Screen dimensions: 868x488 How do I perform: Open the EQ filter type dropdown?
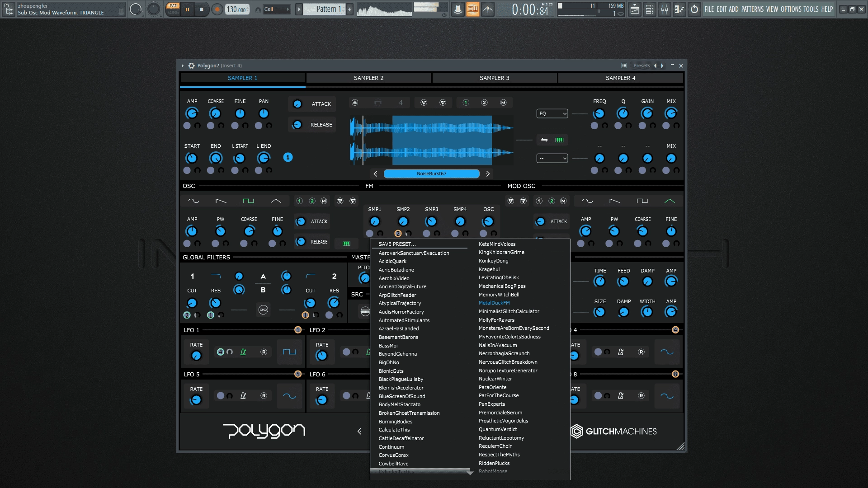[x=552, y=114]
